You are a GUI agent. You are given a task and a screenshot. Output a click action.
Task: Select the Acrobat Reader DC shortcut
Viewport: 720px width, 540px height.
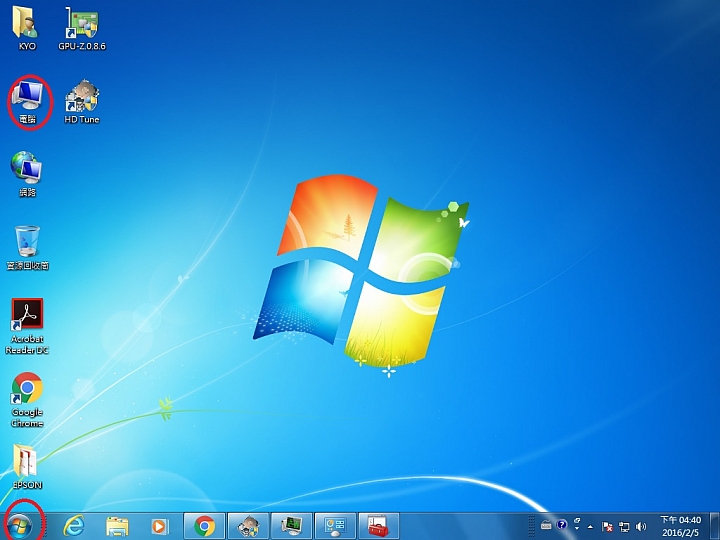click(x=27, y=326)
